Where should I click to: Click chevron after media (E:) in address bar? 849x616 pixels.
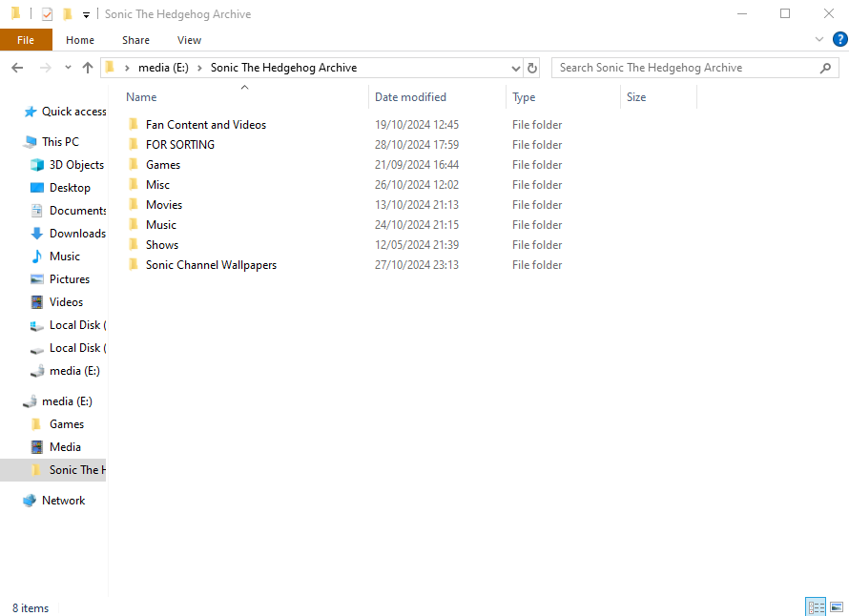tap(199, 68)
